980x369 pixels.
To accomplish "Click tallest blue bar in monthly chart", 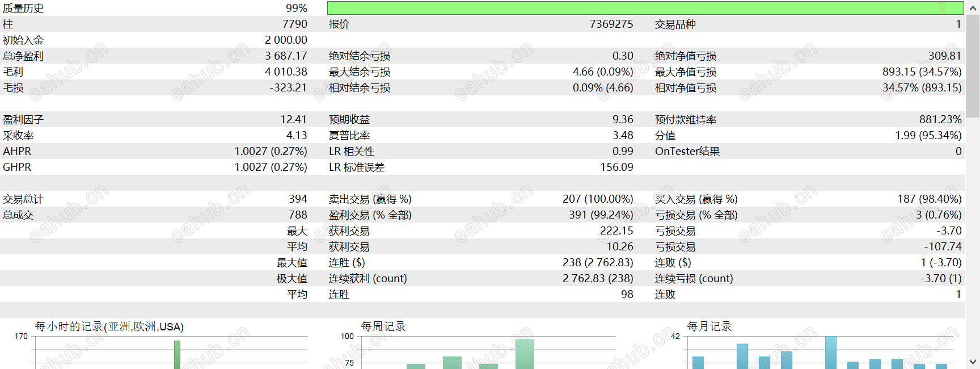I will [x=831, y=353].
